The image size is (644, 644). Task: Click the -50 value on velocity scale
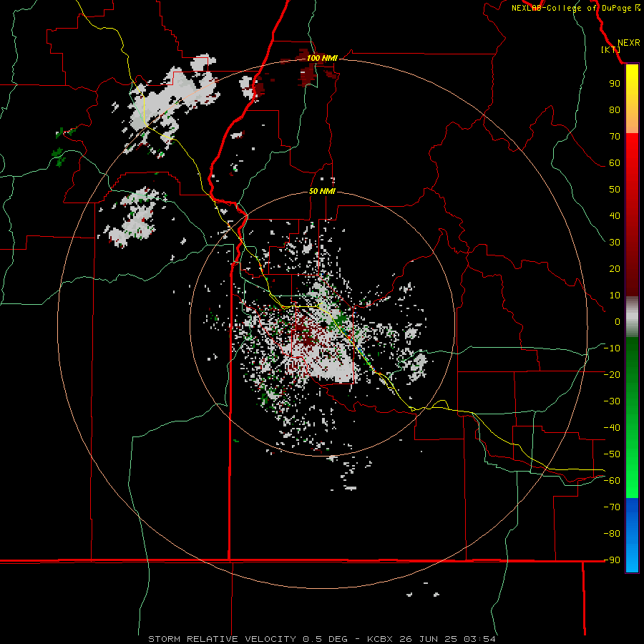point(612,454)
